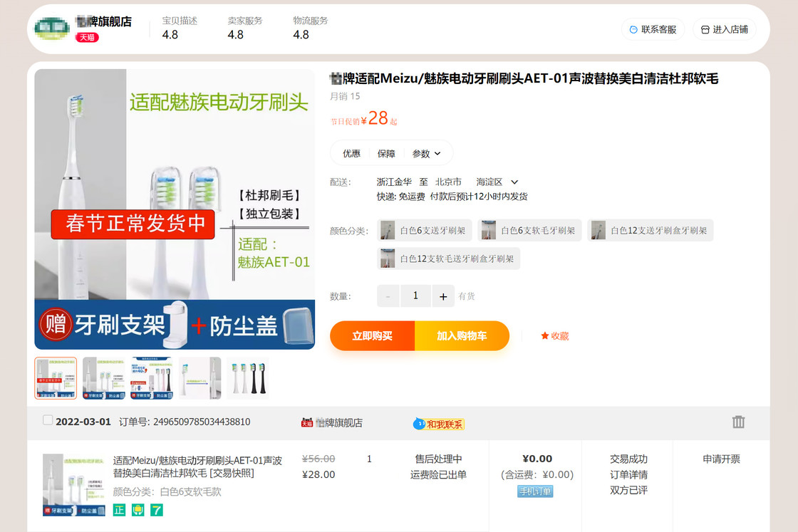Click the yellow insurance badge icon
This screenshot has width=798, height=532.
138,510
